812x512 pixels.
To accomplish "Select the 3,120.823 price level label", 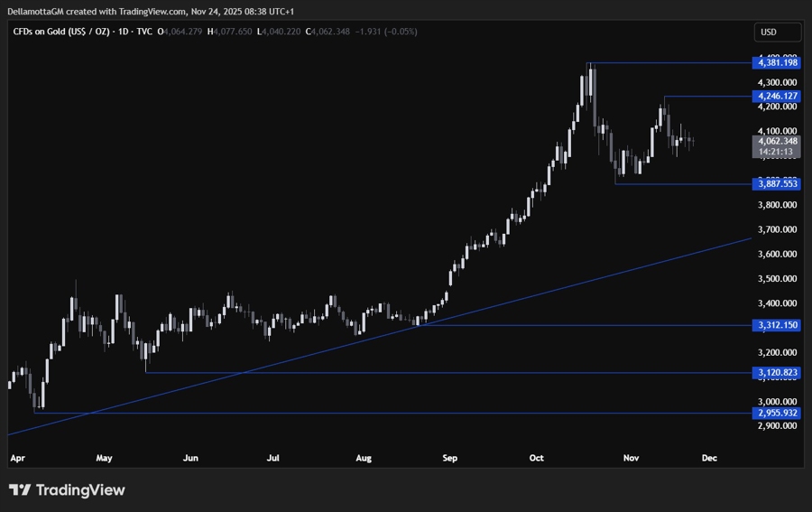I will [777, 372].
